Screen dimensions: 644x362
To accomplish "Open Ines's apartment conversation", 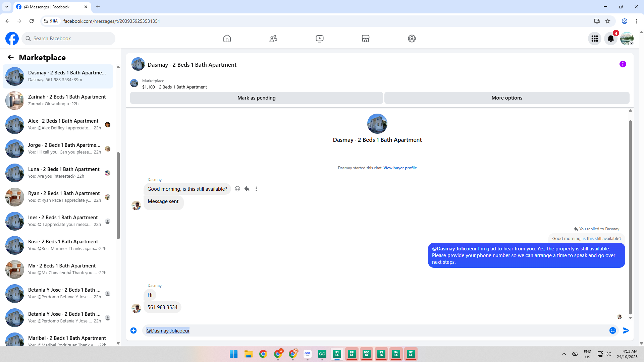I will point(58,221).
